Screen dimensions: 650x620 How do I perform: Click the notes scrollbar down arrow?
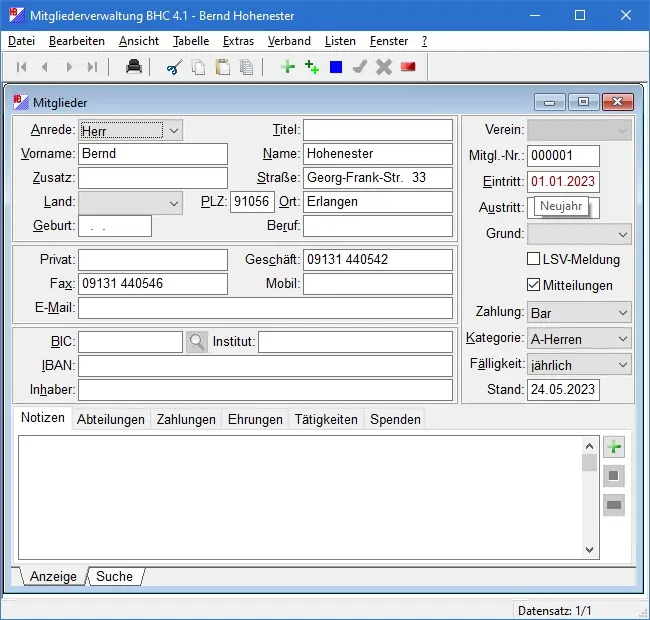coord(590,549)
